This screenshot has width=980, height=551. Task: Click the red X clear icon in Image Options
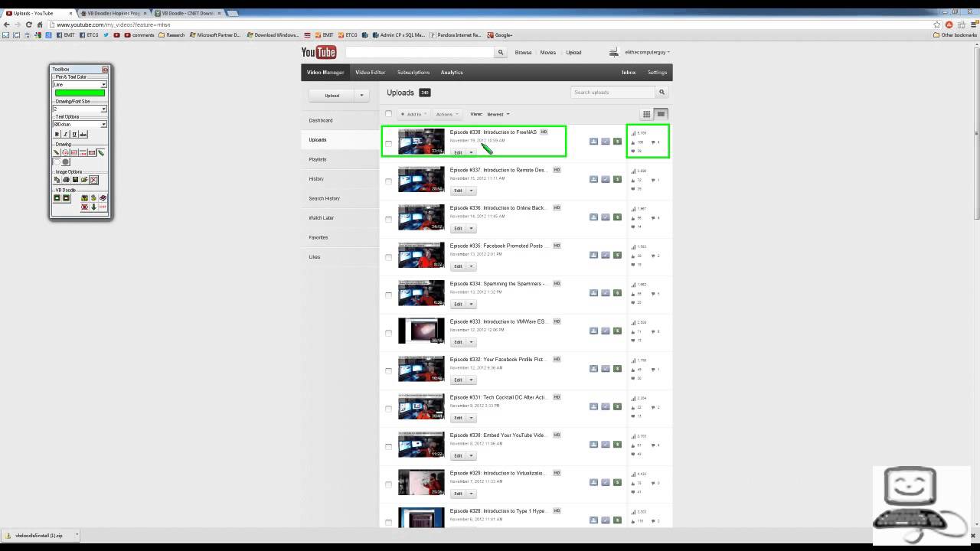click(93, 180)
